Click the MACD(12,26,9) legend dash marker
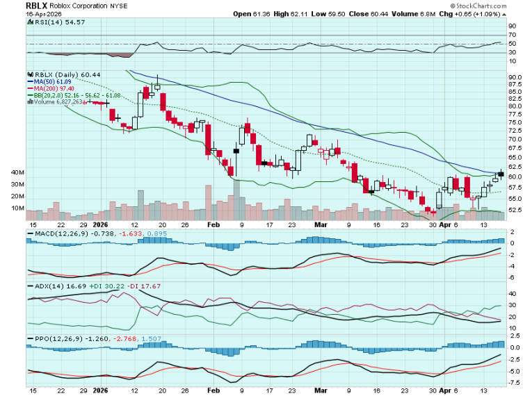This screenshot has height=396, width=532. point(29,234)
